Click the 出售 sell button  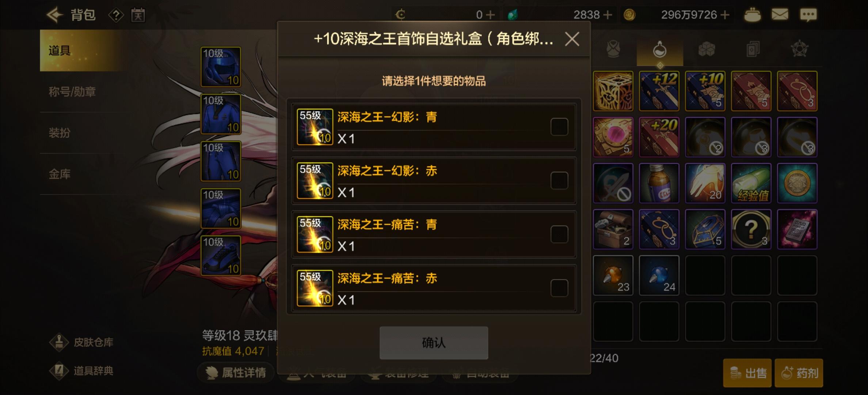pos(747,373)
